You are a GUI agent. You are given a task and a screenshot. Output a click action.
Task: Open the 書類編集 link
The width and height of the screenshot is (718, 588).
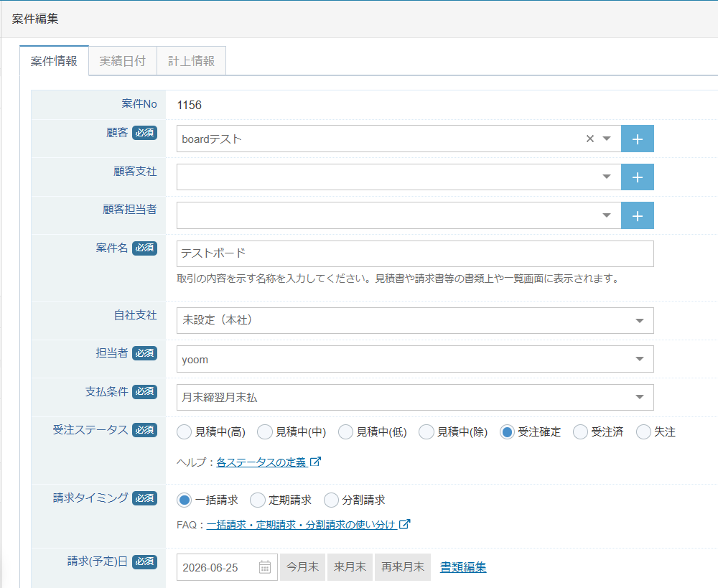463,567
